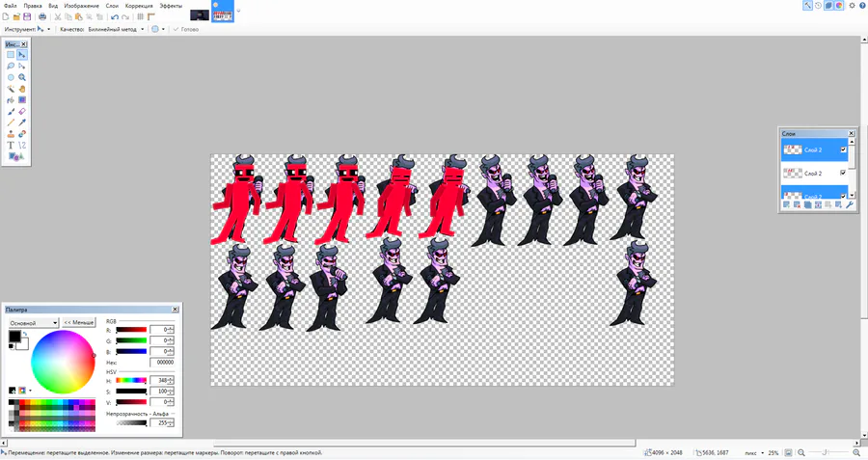This screenshot has width=868, height=460.
Task: Toggle the Layers window button top-right
Action: tap(828, 6)
